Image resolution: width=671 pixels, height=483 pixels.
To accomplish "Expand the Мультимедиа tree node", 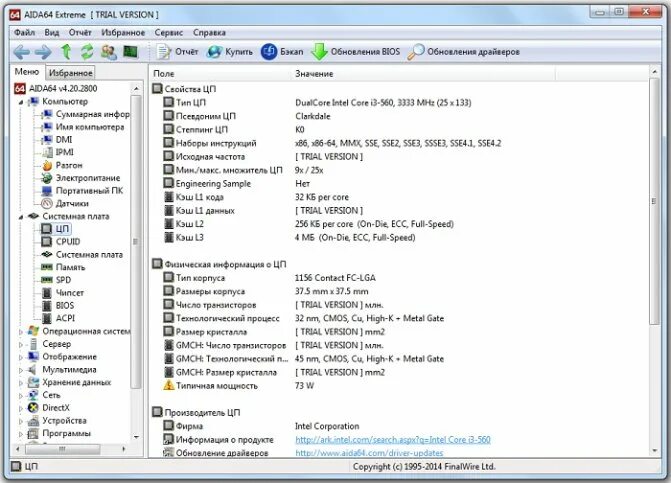I will coord(21,370).
